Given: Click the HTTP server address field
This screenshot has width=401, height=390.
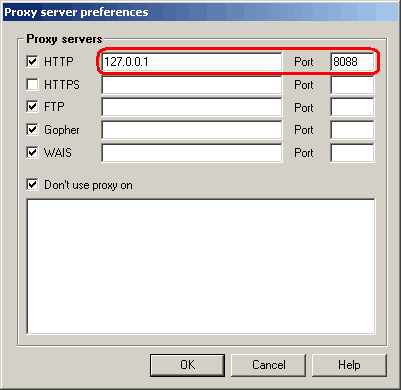Looking at the screenshot, I should pos(192,62).
